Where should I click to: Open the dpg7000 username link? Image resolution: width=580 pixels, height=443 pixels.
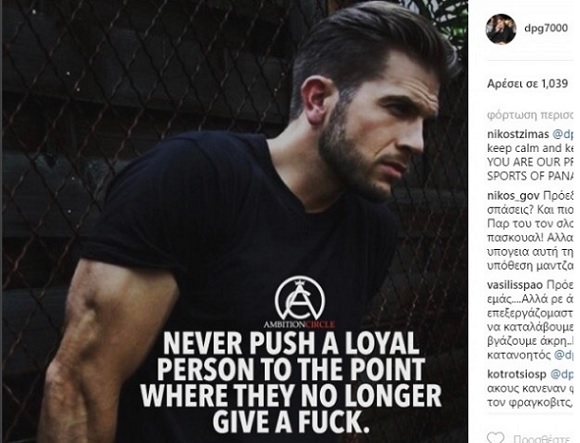tap(546, 28)
